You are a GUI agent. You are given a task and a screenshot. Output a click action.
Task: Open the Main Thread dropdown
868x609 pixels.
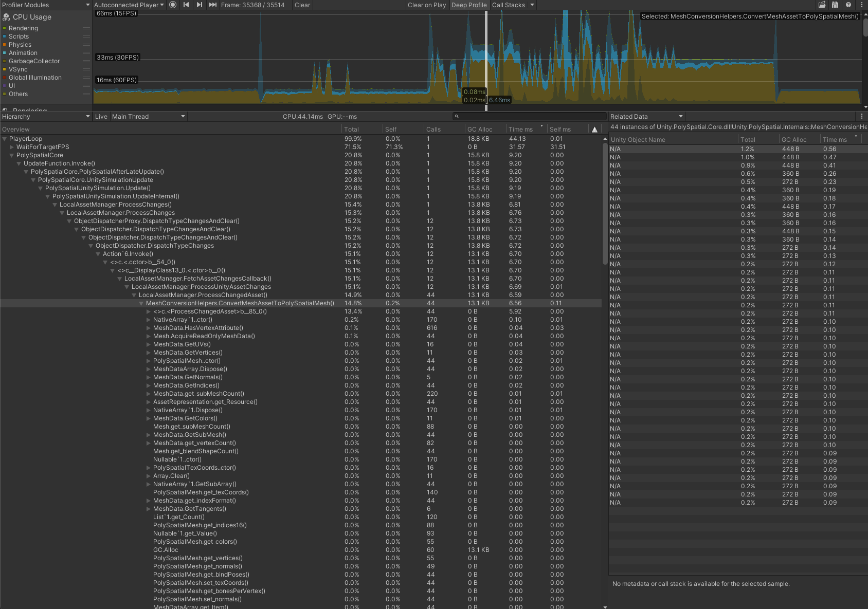point(148,117)
